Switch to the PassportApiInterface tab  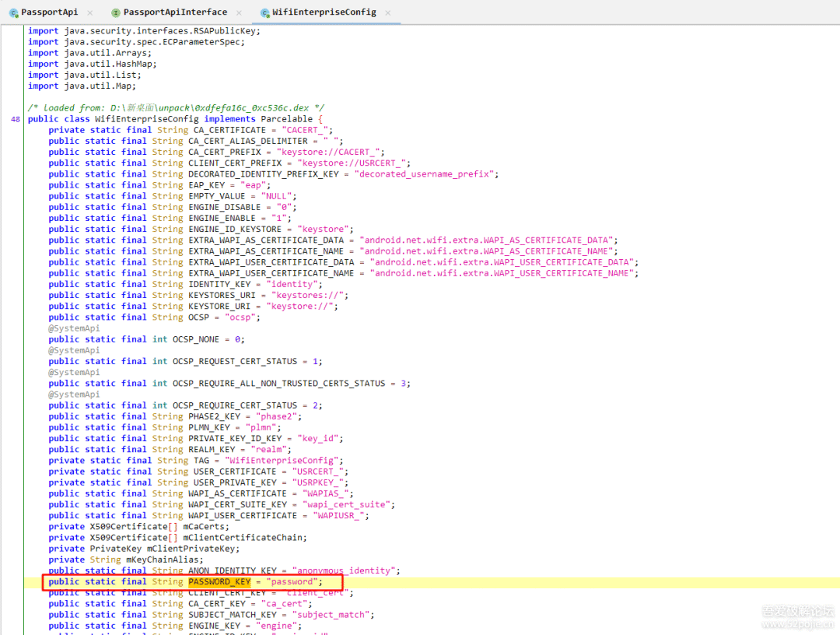tap(175, 12)
